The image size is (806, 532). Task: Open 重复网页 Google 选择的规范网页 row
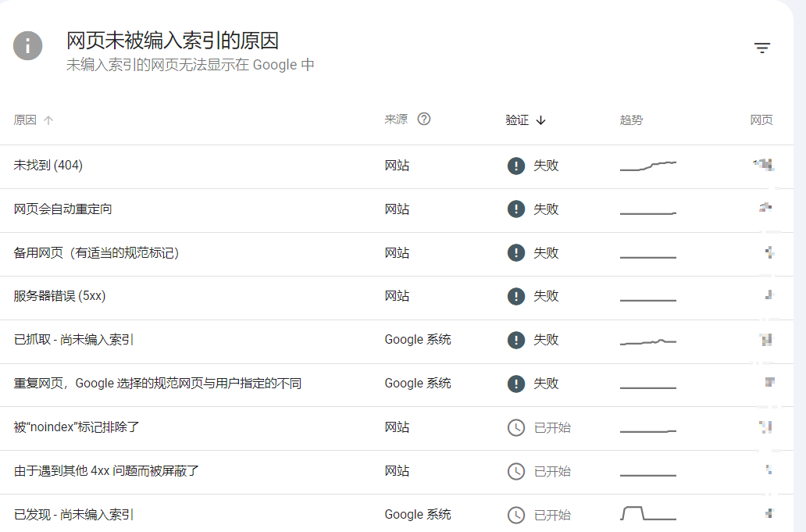[x=158, y=384]
